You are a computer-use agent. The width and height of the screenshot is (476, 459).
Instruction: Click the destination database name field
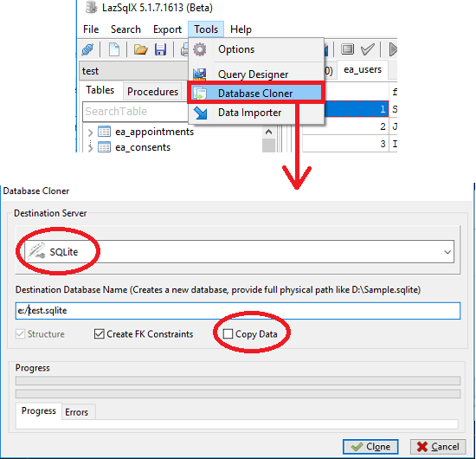pyautogui.click(x=238, y=310)
